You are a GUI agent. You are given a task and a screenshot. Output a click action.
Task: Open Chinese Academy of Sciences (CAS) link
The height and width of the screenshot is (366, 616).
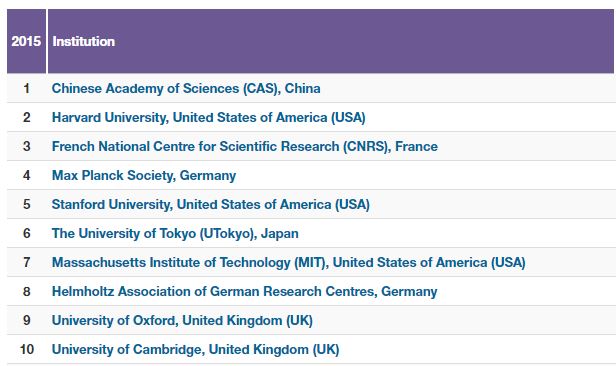pos(186,88)
